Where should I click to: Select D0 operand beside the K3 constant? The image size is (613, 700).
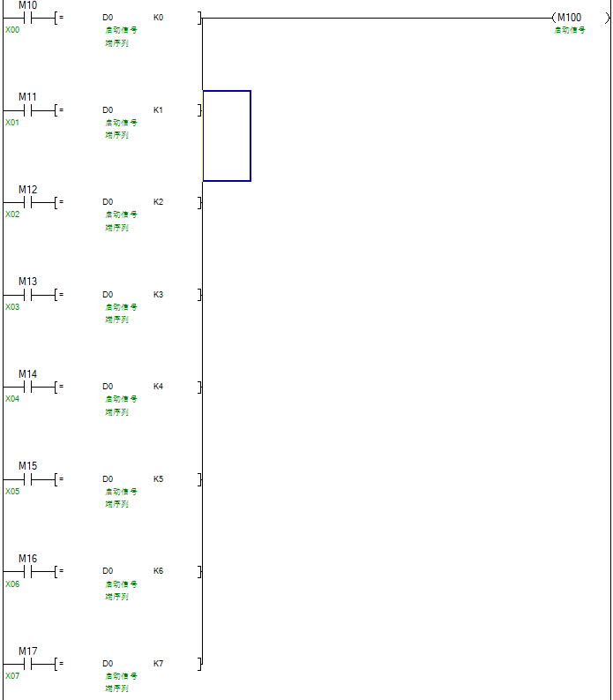[x=108, y=295]
